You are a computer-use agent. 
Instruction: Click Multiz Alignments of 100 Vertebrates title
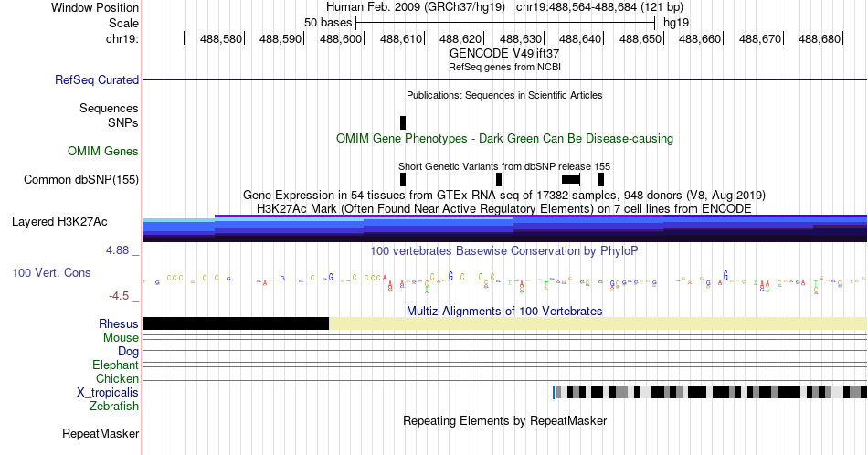pos(504,311)
